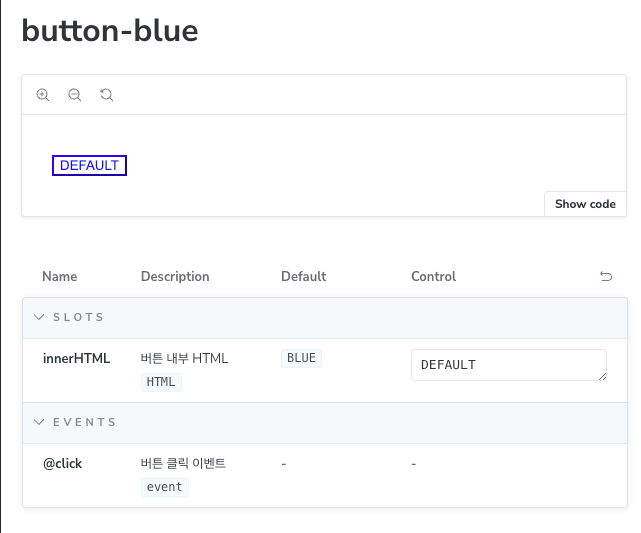Click the HTML type badge
641x533 pixels.
pyautogui.click(x=161, y=382)
